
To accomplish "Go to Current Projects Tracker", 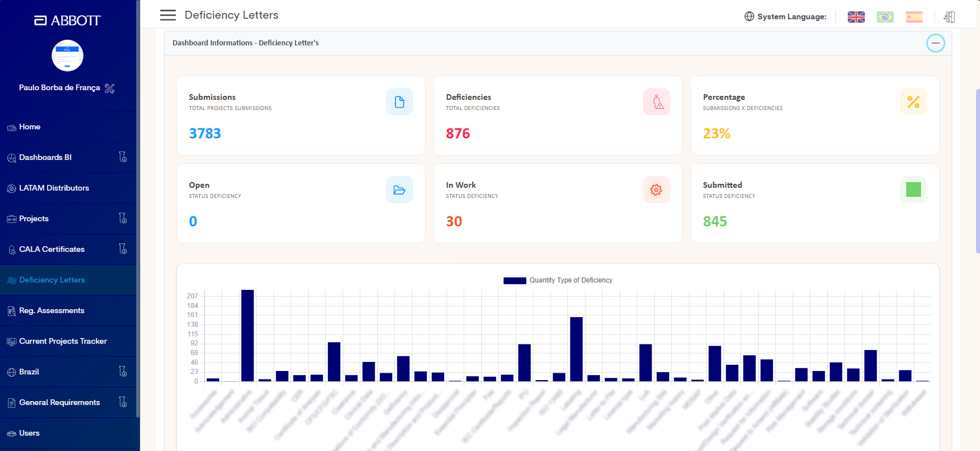I will (x=68, y=342).
